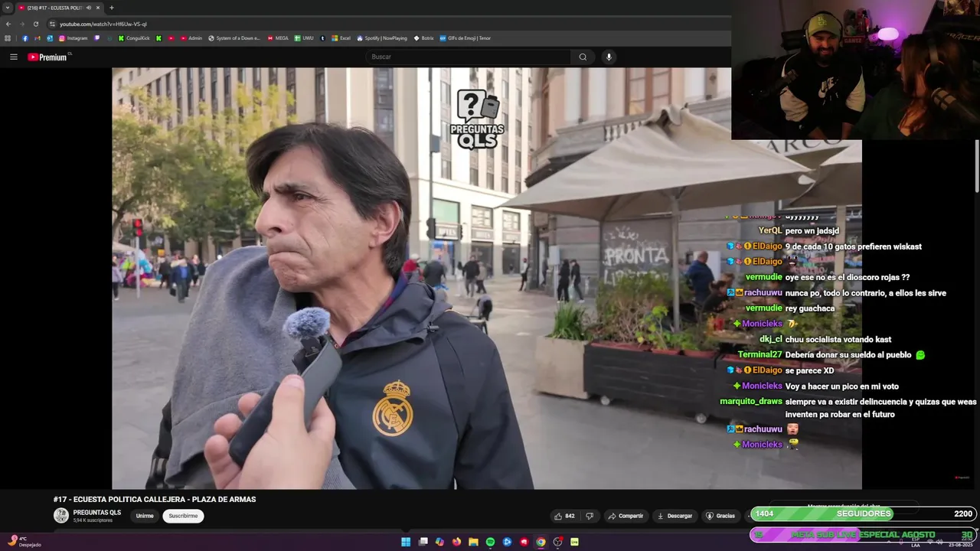Start voice search with microphone icon
The width and height of the screenshot is (980, 551).
[609, 57]
